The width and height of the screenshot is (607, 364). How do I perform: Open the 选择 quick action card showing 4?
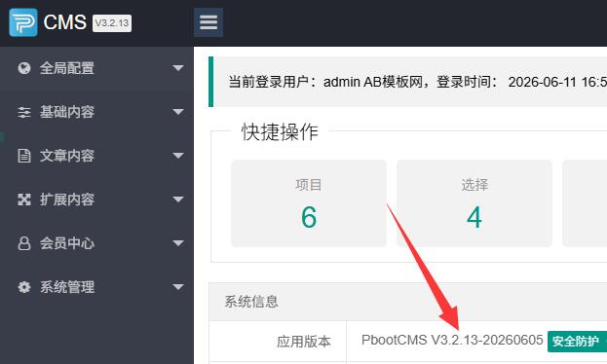(x=474, y=203)
